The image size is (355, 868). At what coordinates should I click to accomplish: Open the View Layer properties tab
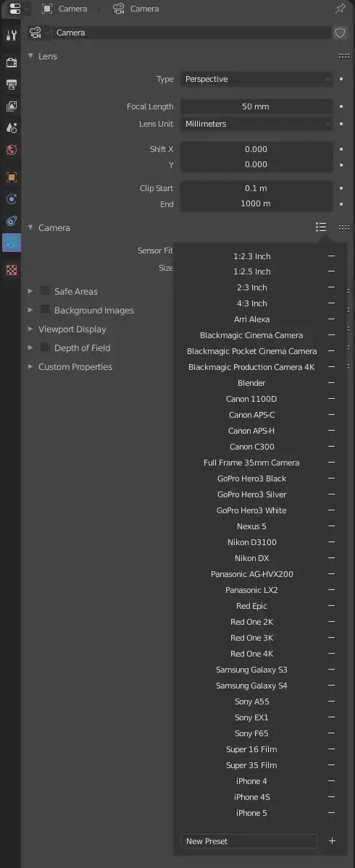pyautogui.click(x=11, y=106)
